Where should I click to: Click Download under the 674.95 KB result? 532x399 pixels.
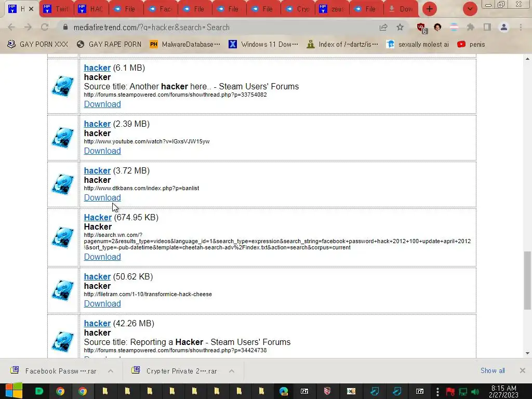click(x=102, y=257)
